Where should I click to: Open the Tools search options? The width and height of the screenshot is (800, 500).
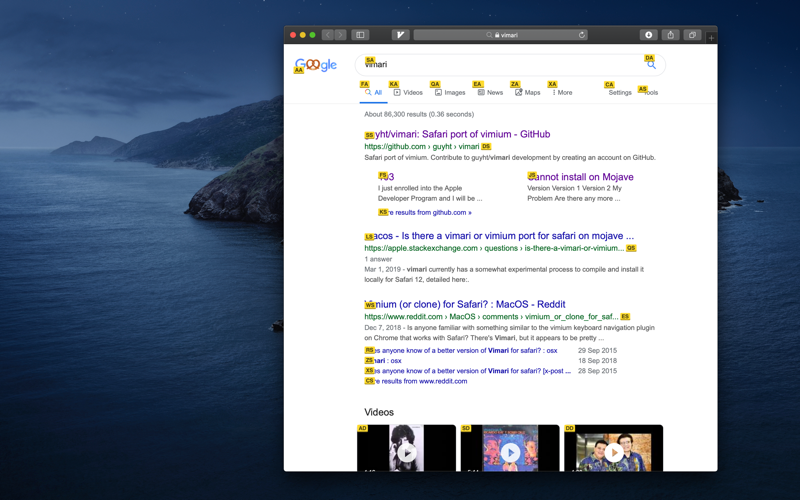coord(651,92)
